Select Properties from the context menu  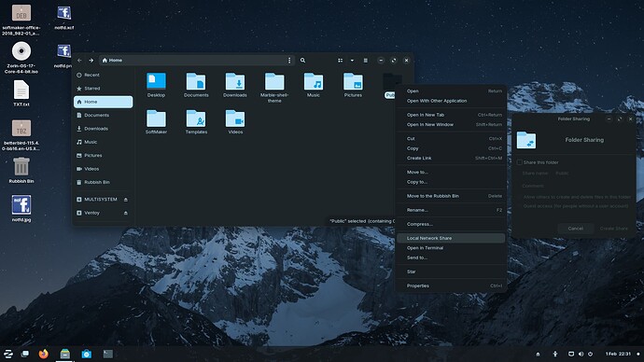[451, 285]
